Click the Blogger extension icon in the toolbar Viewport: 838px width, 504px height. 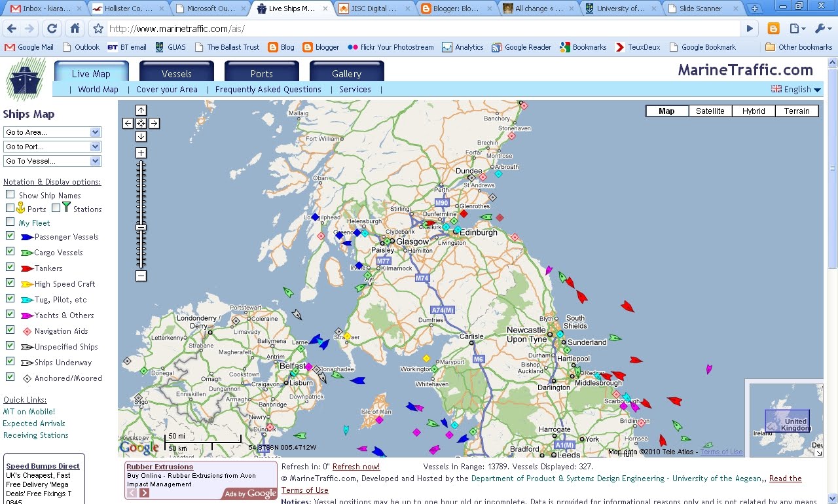click(773, 29)
